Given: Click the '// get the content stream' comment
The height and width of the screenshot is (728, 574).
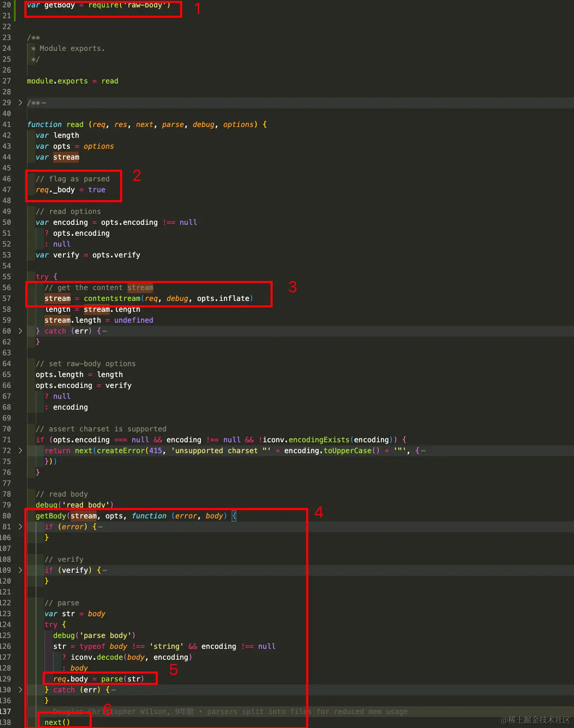Looking at the screenshot, I should point(99,287).
